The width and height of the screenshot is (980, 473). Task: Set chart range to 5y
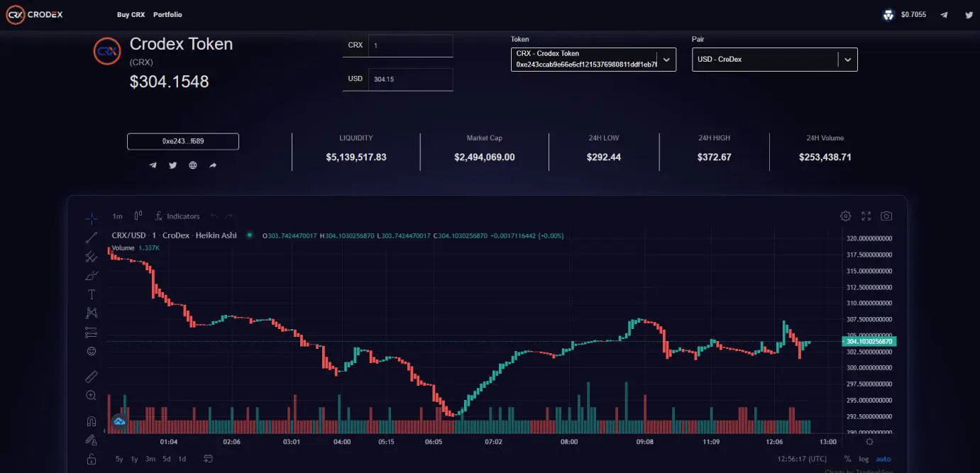click(119, 459)
